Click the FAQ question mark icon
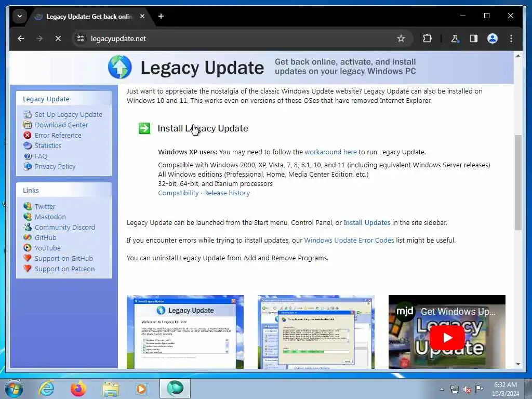Image resolution: width=532 pixels, height=399 pixels. tap(28, 156)
